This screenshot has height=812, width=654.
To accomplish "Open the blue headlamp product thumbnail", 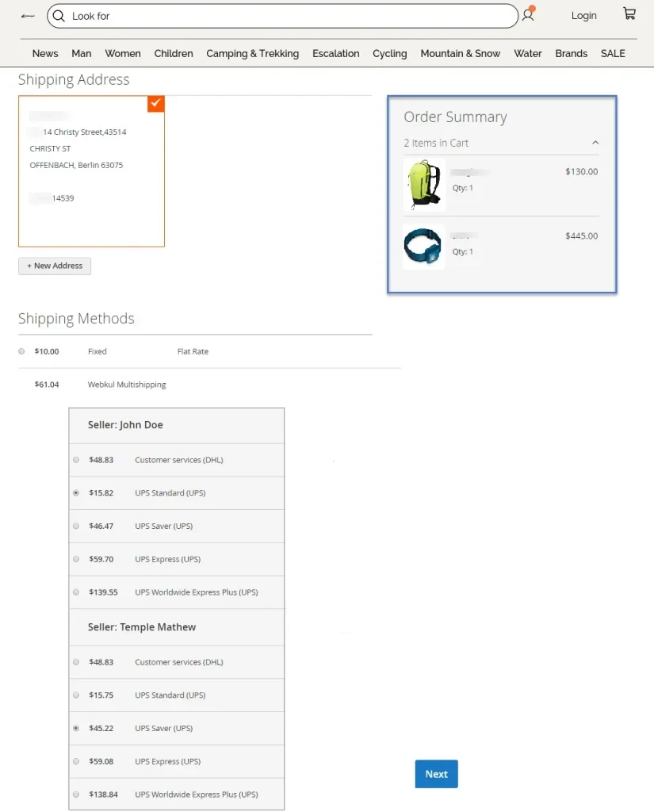I will point(424,247).
